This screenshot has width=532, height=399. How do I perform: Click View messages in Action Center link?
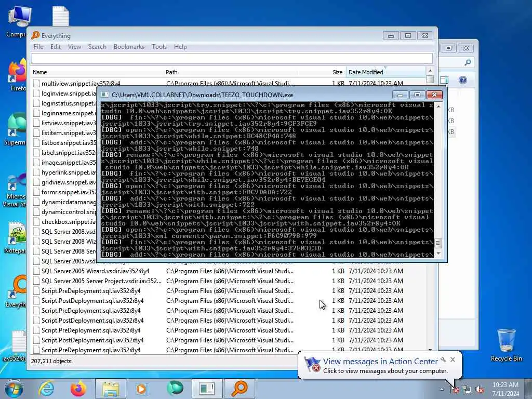380,362
